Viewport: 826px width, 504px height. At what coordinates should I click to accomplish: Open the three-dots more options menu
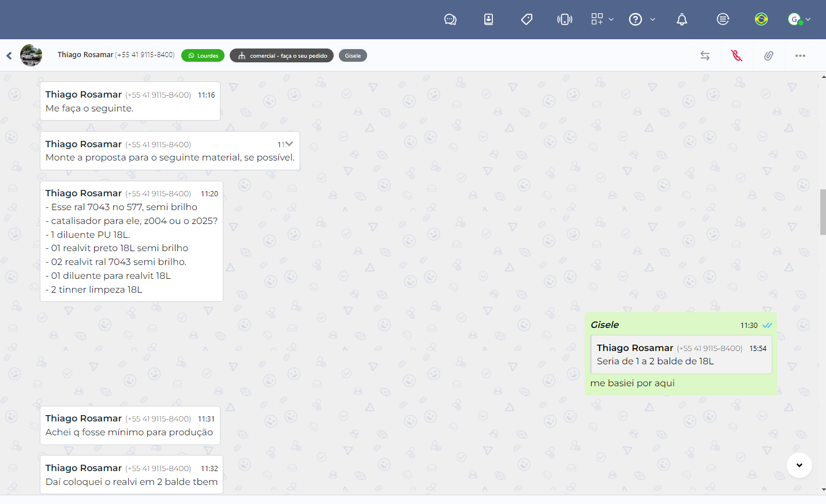(800, 56)
